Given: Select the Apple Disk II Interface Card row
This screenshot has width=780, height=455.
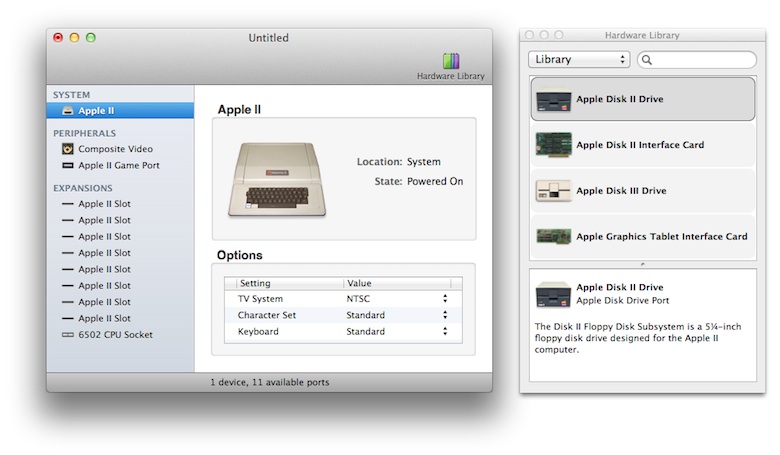Looking at the screenshot, I should pyautogui.click(x=643, y=145).
